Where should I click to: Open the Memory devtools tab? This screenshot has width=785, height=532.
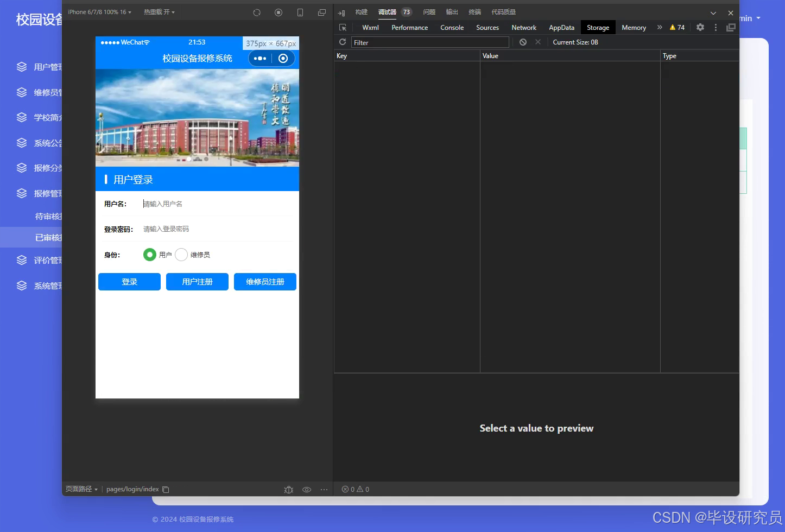634,28
